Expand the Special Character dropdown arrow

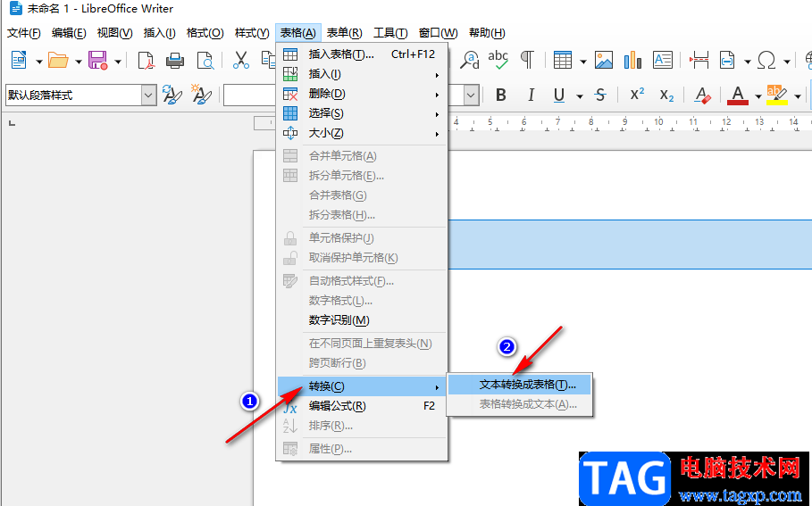pyautogui.click(x=787, y=62)
